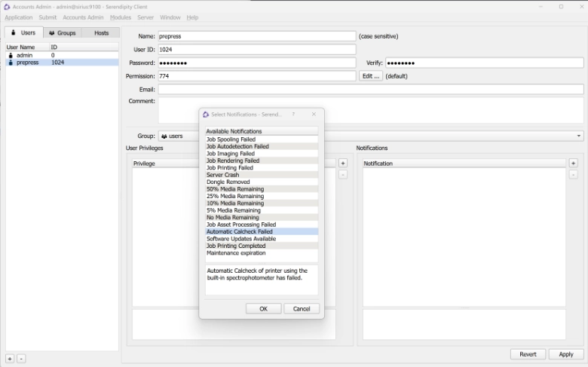The width and height of the screenshot is (588, 367).
Task: Select Job Rendering Failed notification
Action: click(x=262, y=161)
